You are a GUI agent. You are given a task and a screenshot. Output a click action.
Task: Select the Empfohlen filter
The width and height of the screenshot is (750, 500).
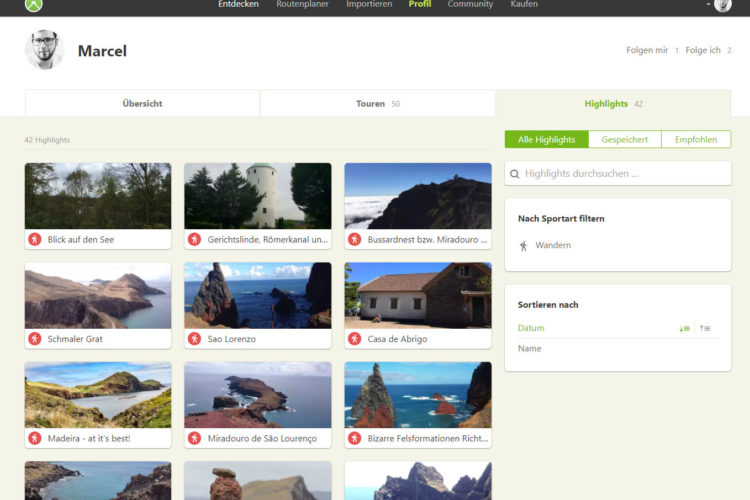(x=696, y=139)
